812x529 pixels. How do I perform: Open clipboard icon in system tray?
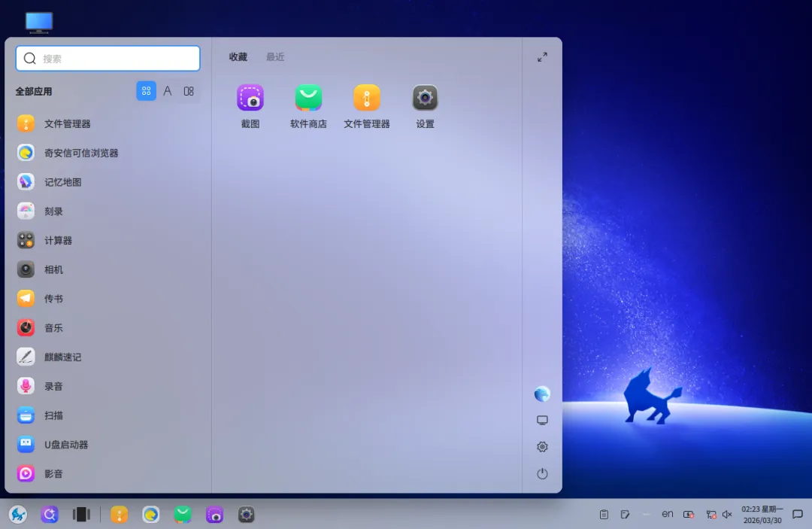click(x=604, y=515)
